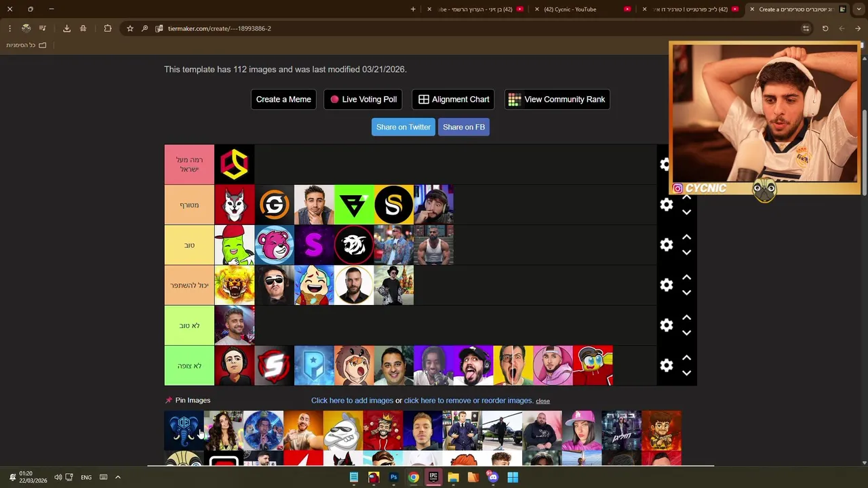868x488 pixels.
Task: Click the green לא צופה tier label
Action: pos(189,365)
